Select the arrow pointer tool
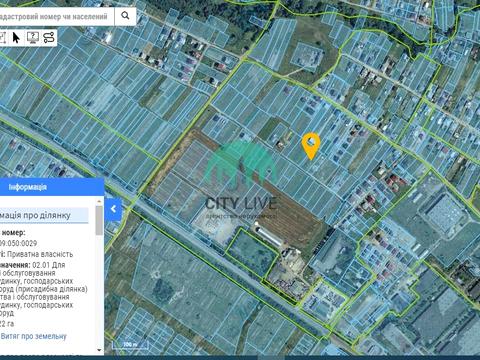 coord(16,38)
